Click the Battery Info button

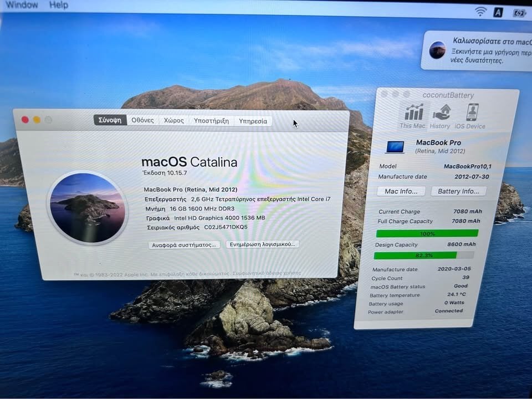(458, 191)
